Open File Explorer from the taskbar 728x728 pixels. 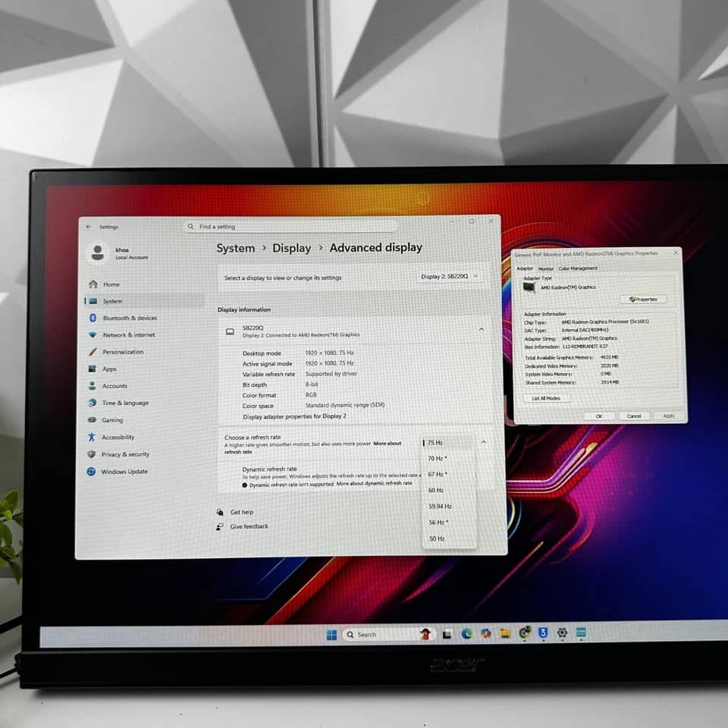tap(505, 633)
